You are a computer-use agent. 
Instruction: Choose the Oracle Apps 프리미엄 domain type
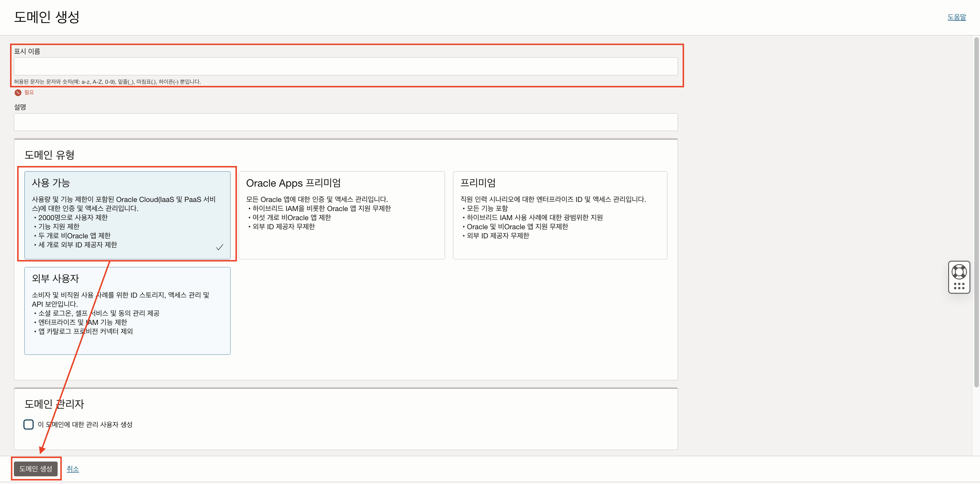tap(341, 215)
